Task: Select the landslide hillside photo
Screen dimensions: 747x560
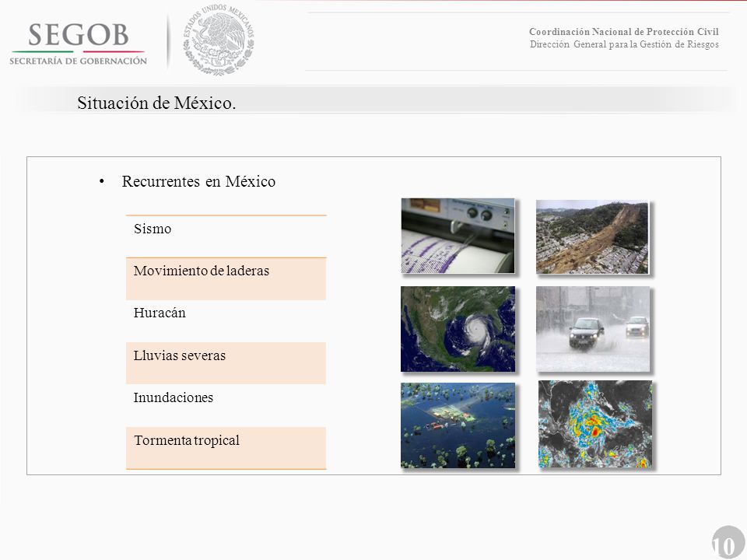Action: coord(592,237)
